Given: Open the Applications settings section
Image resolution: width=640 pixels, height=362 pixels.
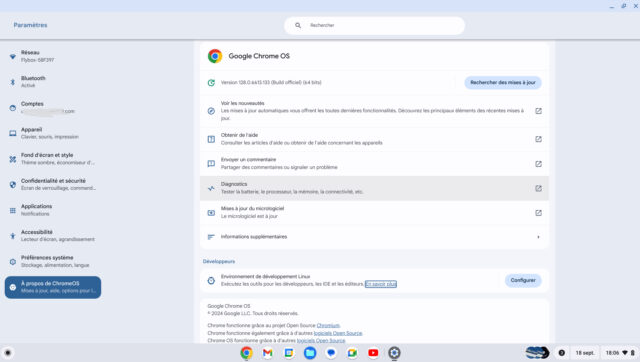Looking at the screenshot, I should [53, 210].
